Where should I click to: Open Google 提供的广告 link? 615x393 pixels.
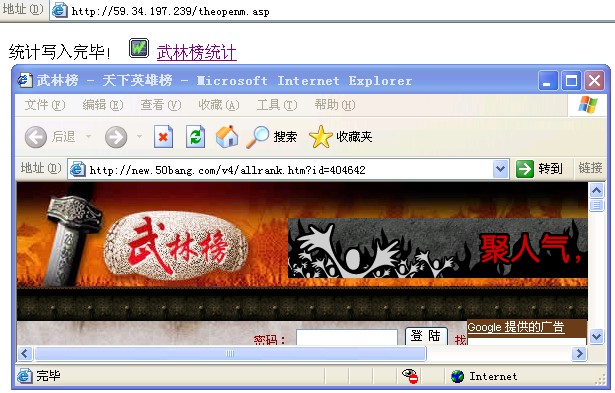point(516,327)
